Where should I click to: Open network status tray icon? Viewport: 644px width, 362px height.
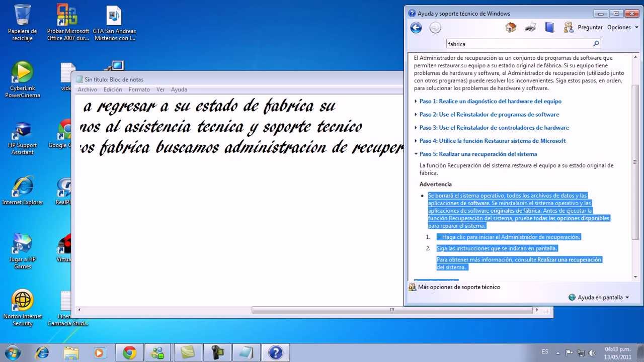click(x=581, y=353)
